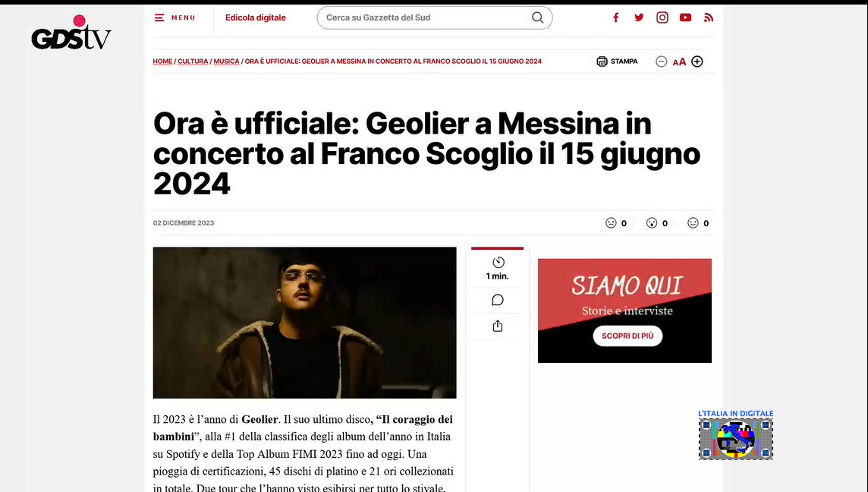868x492 pixels.
Task: Open Edicola digitale menu item
Action: point(255,17)
